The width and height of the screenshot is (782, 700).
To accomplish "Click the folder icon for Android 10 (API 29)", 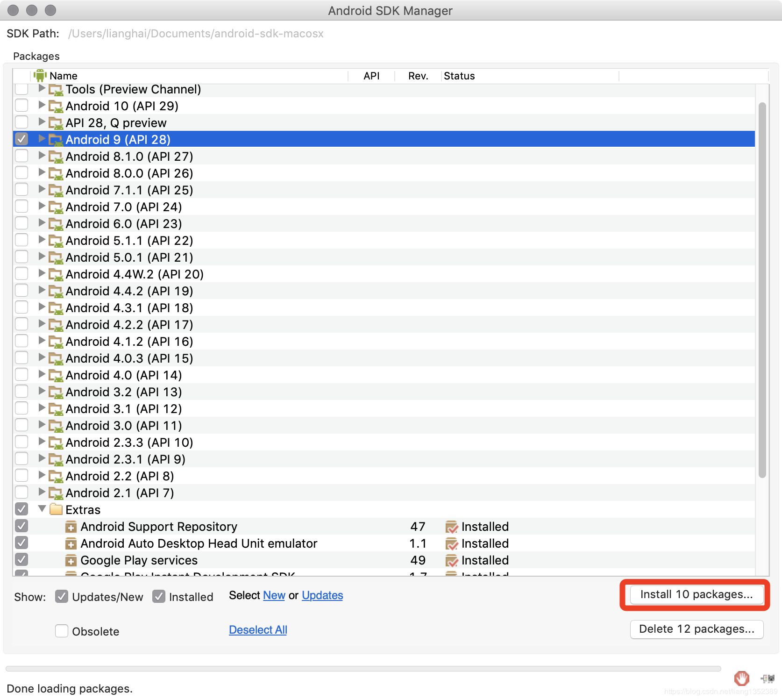I will click(x=56, y=107).
